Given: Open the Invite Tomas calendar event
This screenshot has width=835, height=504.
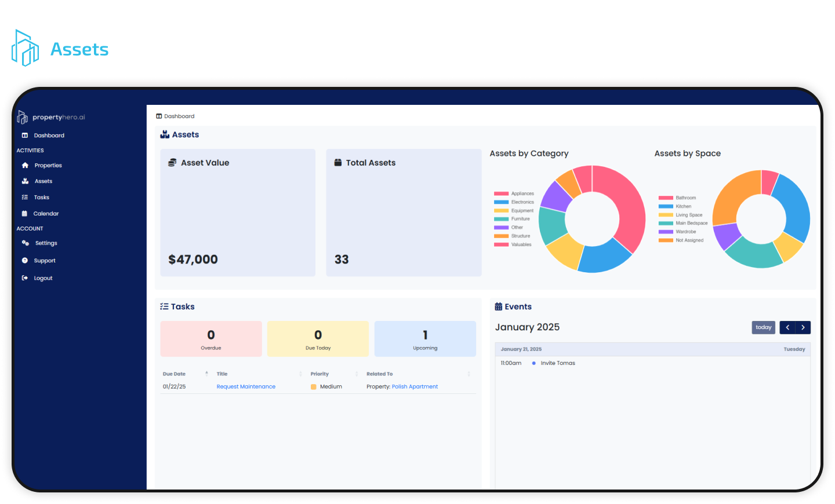Looking at the screenshot, I should 557,363.
